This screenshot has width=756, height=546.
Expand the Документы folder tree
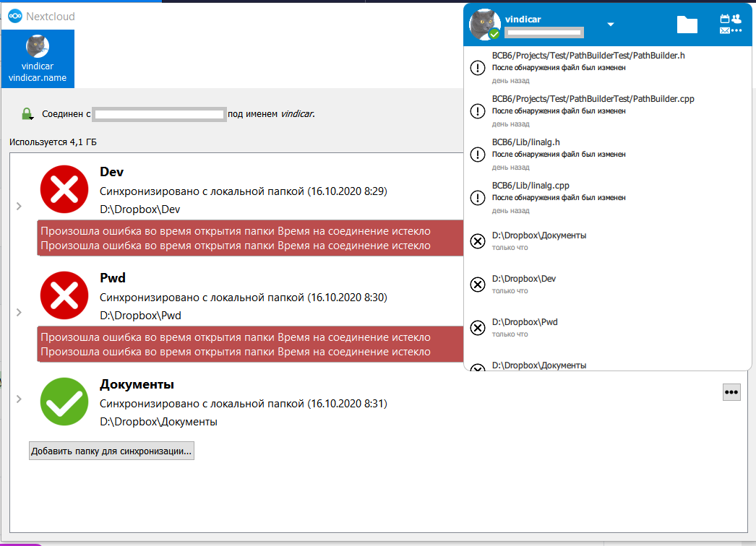click(19, 399)
